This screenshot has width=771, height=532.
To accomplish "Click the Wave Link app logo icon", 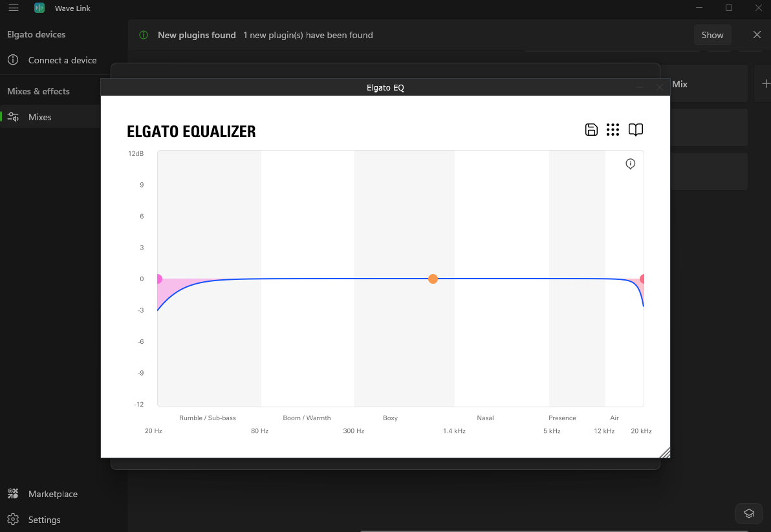I will tap(39, 8).
